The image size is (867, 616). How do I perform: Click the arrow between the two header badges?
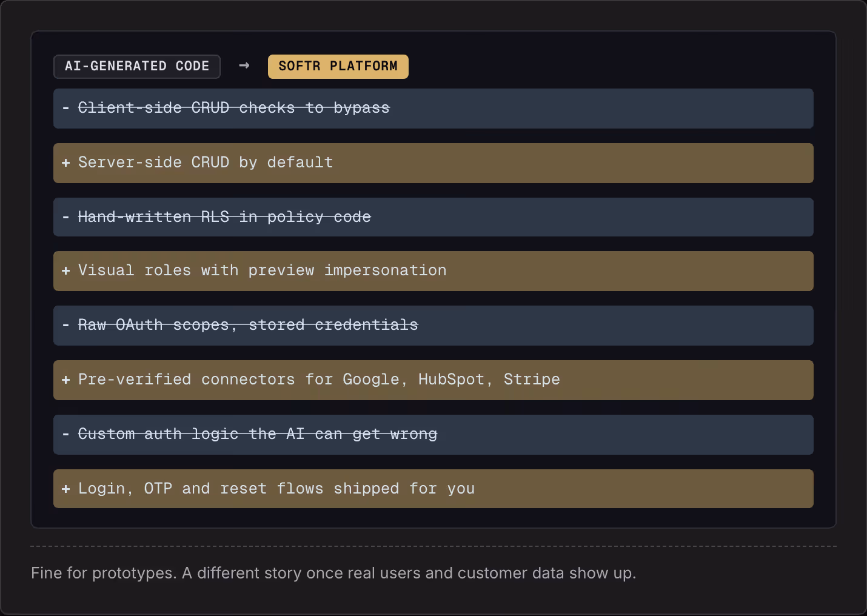(244, 65)
